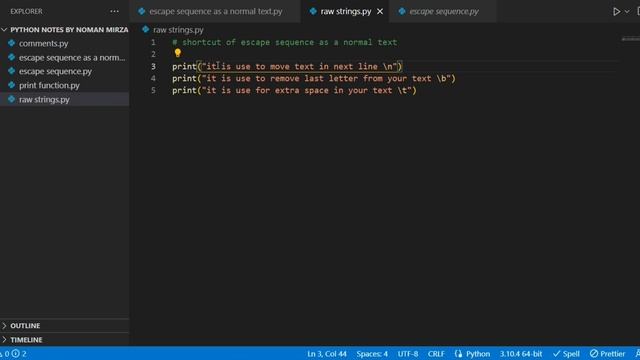Image resolution: width=640 pixels, height=360 pixels.
Task: Click python icon in the breadcrumb
Action: (x=146, y=29)
